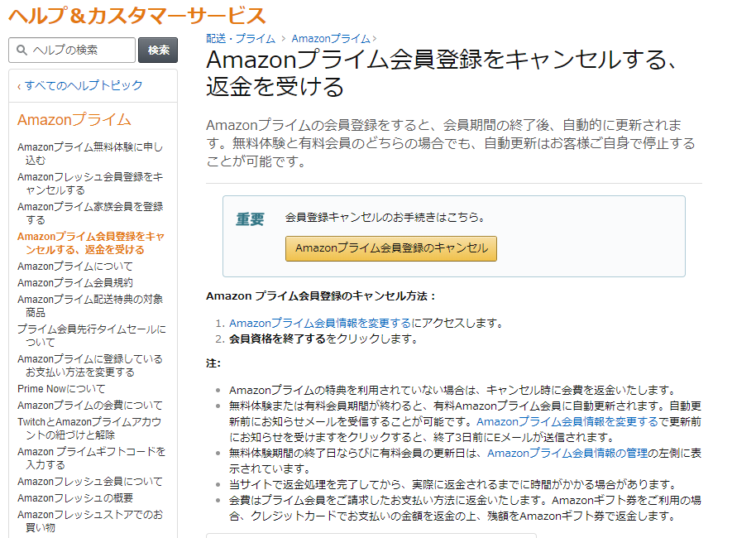Click the ヘルプ＆カスタマーサービス page header
This screenshot has height=538, width=756.
tap(137, 16)
